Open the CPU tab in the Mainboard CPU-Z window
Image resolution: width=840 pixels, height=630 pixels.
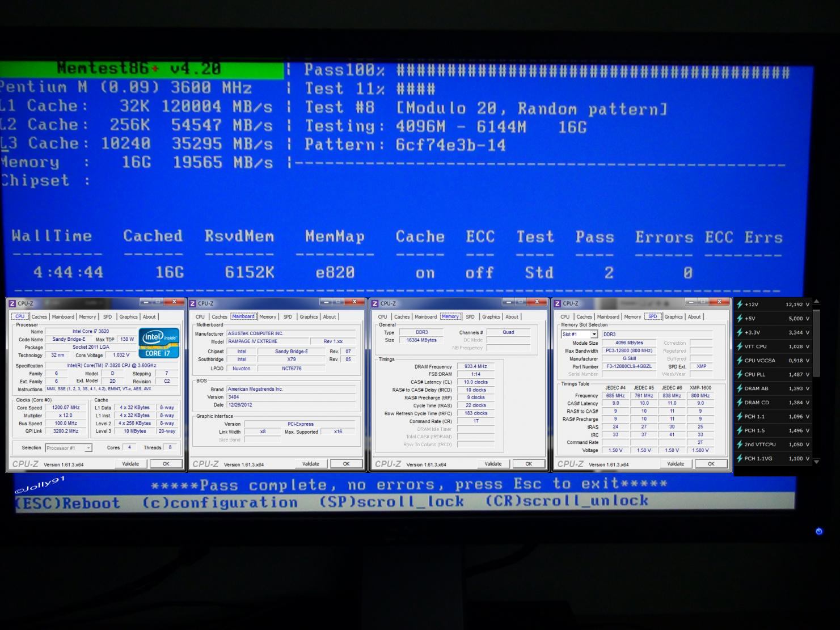click(x=200, y=317)
